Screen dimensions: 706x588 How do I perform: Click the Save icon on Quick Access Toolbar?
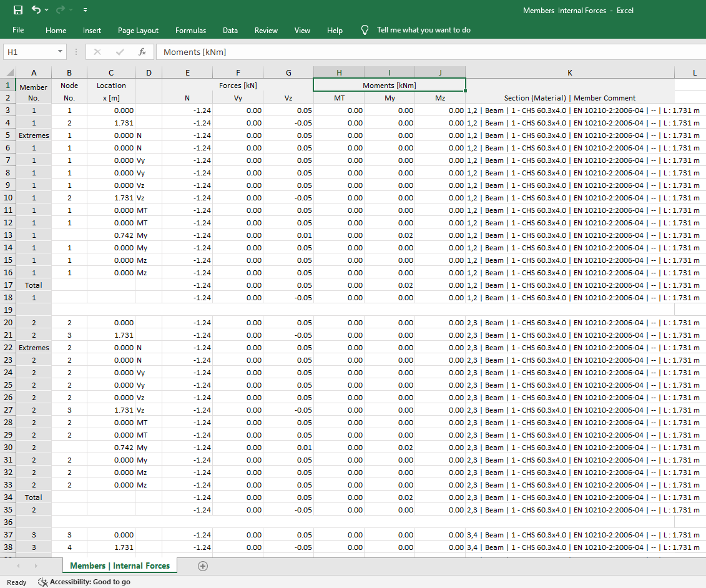coord(17,9)
